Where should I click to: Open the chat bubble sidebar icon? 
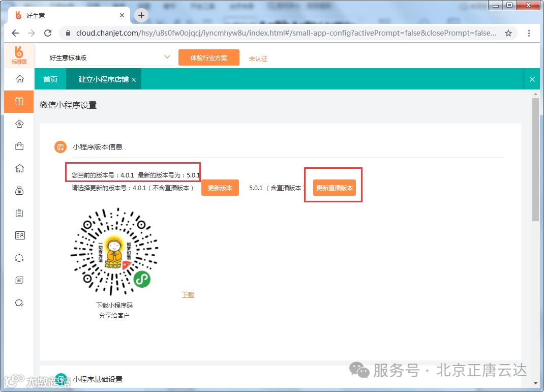coord(19,303)
